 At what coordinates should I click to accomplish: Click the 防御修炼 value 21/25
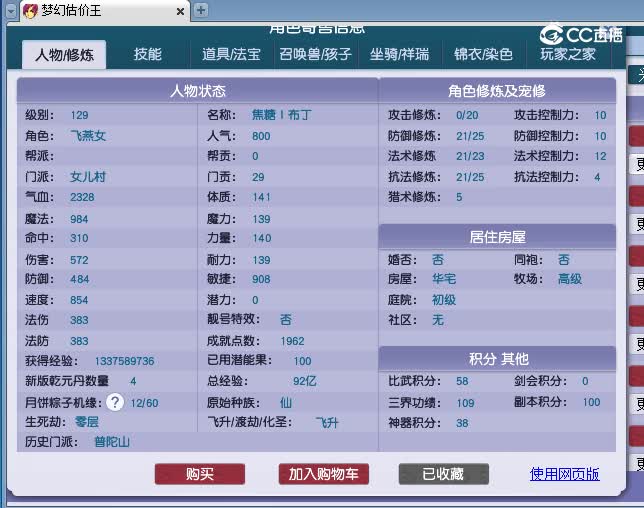pyautogui.click(x=470, y=136)
